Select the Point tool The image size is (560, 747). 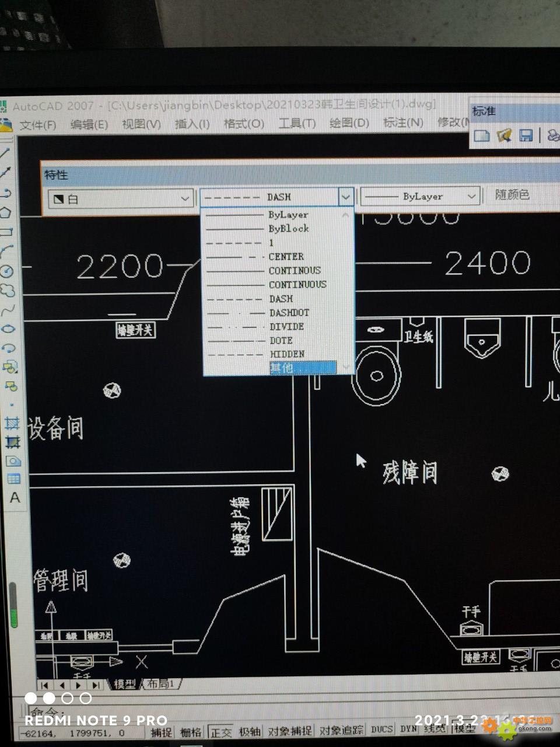[11, 404]
